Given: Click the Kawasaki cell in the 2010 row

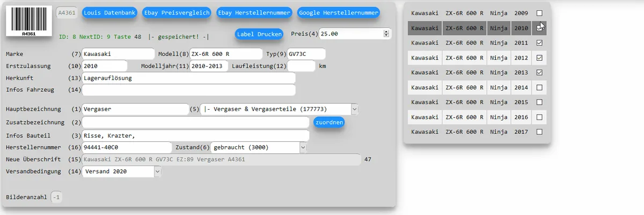Looking at the screenshot, I should coord(425,28).
